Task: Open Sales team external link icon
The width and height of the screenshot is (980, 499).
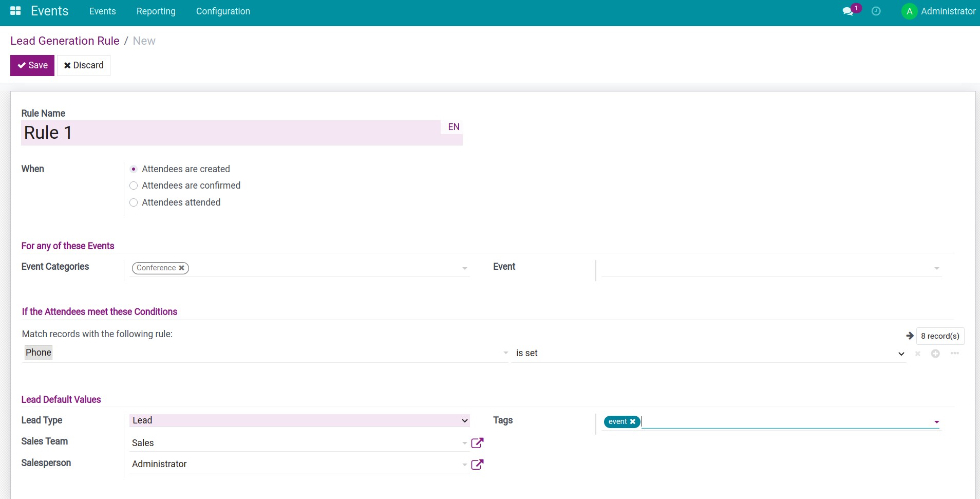Action: [x=477, y=442]
